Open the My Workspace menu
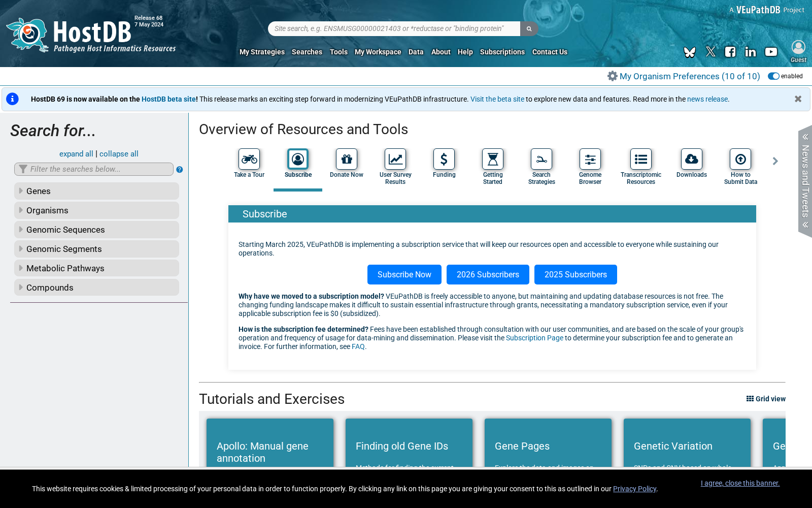 point(378,52)
